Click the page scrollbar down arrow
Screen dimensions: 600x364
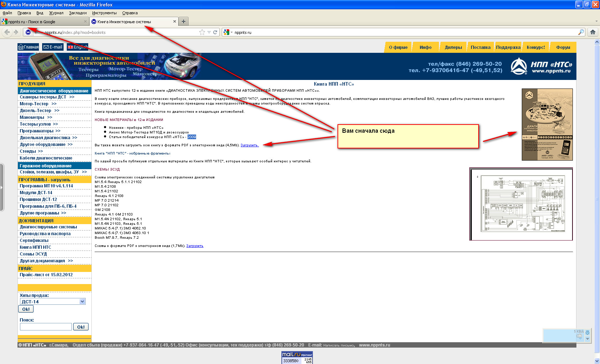(x=597, y=360)
